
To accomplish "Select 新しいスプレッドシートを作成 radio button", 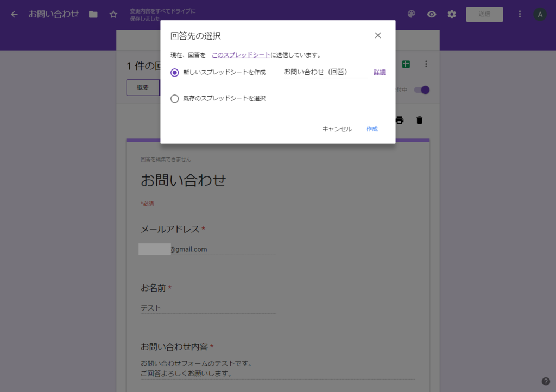I will pyautogui.click(x=174, y=73).
